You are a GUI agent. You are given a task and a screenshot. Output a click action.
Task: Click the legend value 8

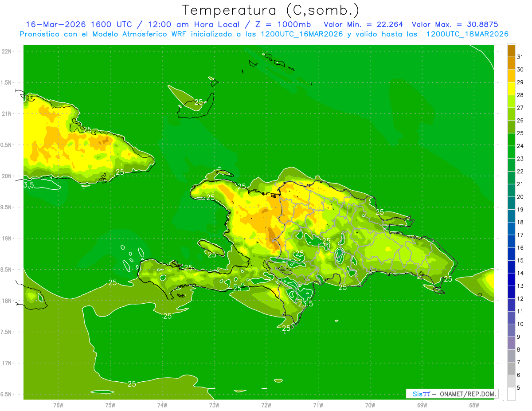[x=519, y=350]
